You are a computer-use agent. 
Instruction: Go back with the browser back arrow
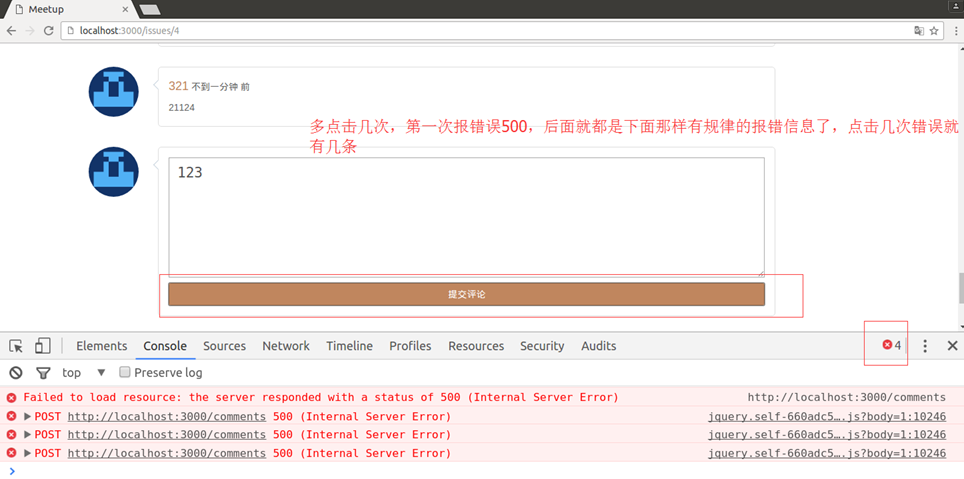click(11, 31)
